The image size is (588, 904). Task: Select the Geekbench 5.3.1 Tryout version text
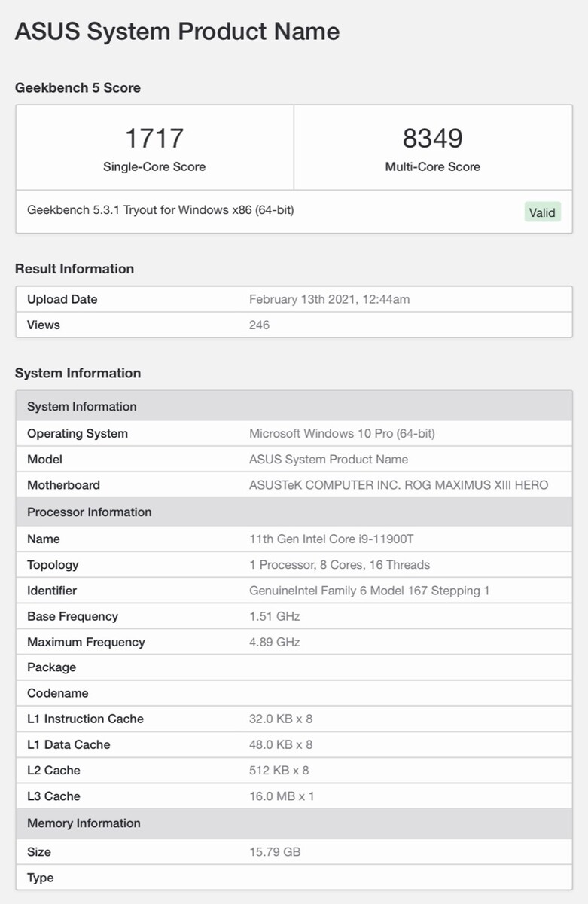pyautogui.click(x=160, y=209)
